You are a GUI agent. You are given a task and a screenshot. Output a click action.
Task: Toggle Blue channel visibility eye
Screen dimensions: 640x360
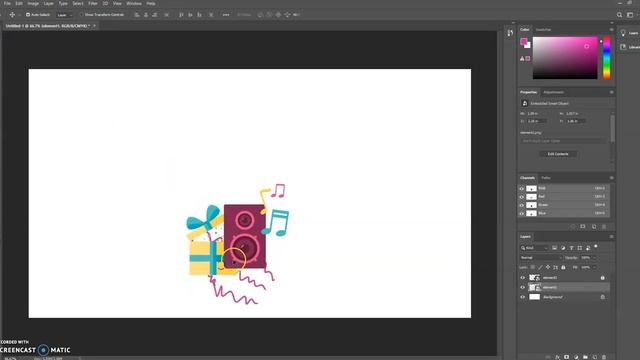click(x=522, y=213)
